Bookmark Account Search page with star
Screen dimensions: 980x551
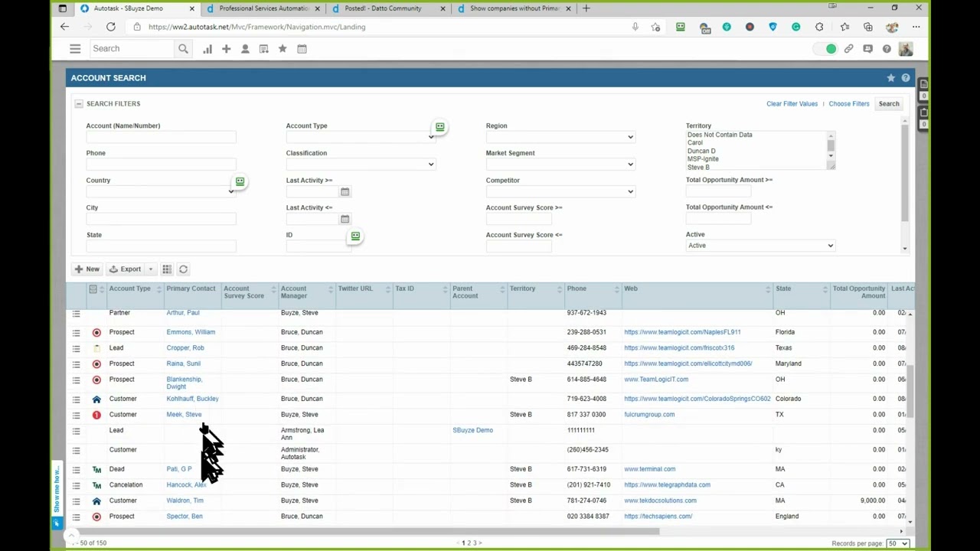890,78
